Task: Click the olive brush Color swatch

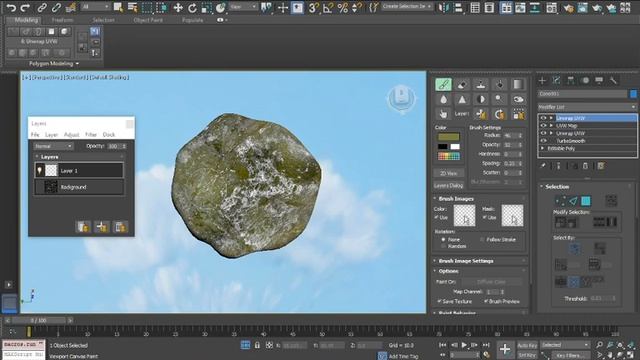Action: (449, 137)
